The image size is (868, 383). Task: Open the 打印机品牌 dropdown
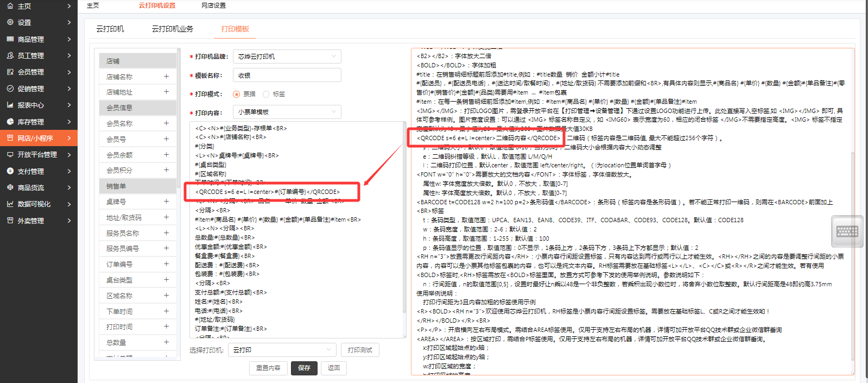click(287, 56)
